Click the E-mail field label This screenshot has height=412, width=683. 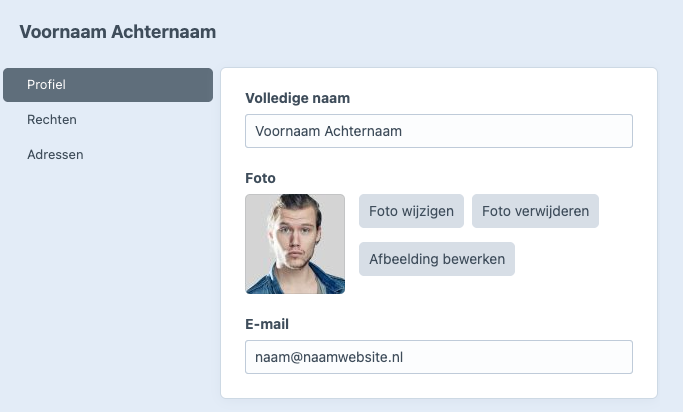point(267,324)
